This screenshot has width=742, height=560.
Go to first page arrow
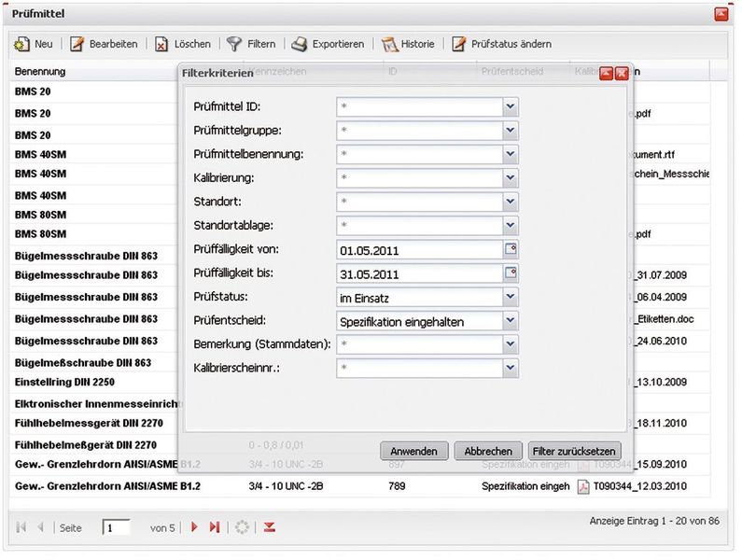[x=21, y=526]
